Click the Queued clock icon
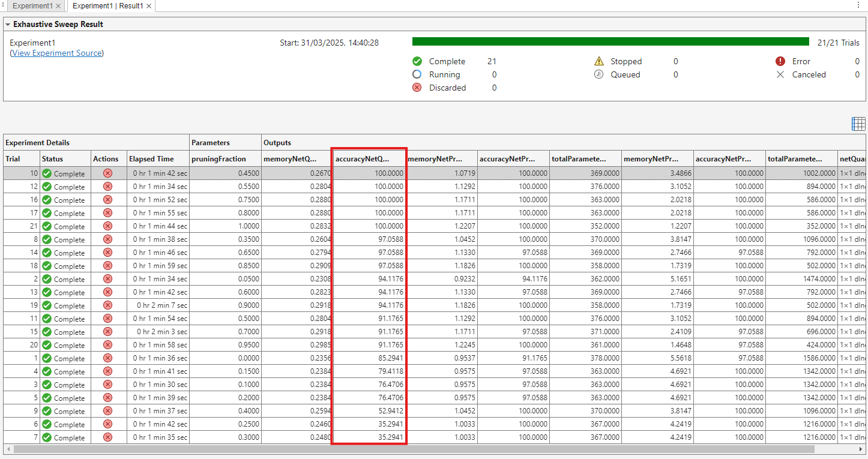This screenshot has width=868, height=459. (x=599, y=74)
